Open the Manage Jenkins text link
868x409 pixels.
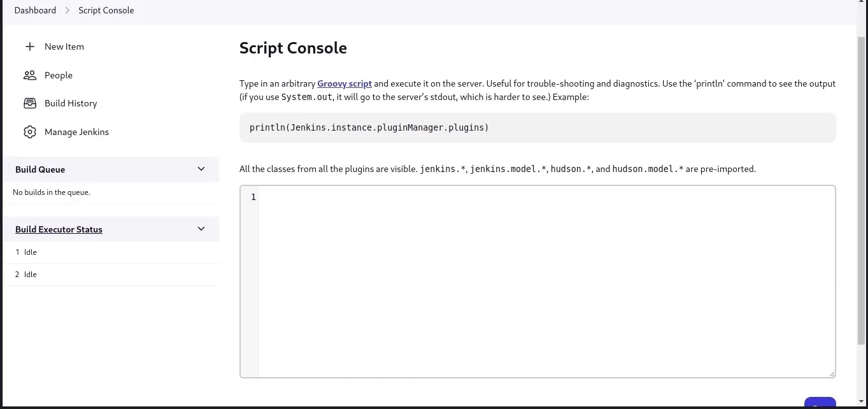point(76,132)
